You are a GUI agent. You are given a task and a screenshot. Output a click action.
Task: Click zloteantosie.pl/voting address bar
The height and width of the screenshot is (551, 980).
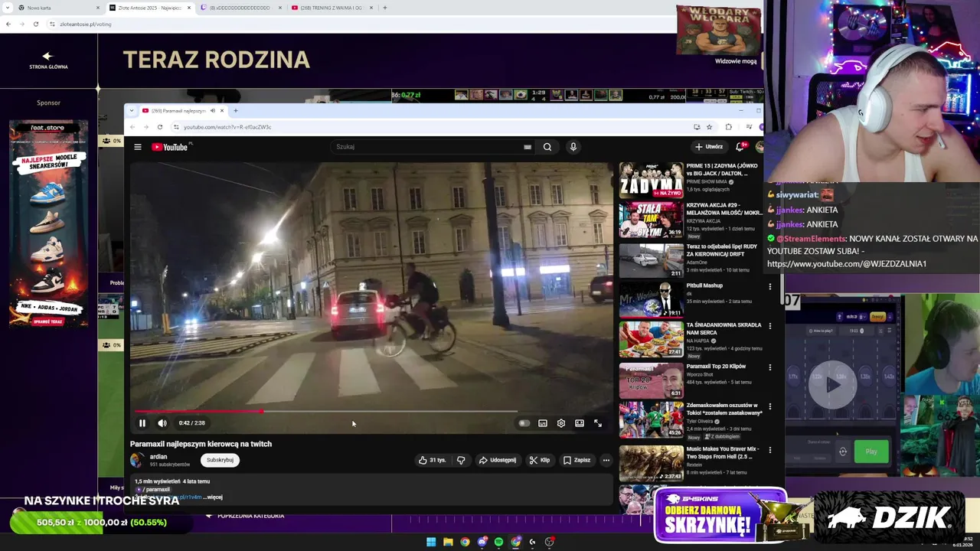(x=85, y=24)
